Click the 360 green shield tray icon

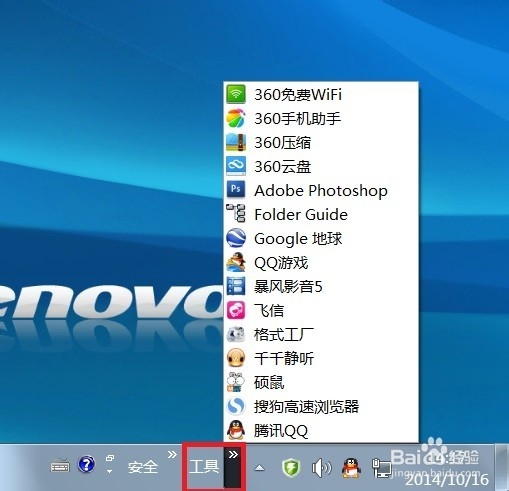coord(291,467)
